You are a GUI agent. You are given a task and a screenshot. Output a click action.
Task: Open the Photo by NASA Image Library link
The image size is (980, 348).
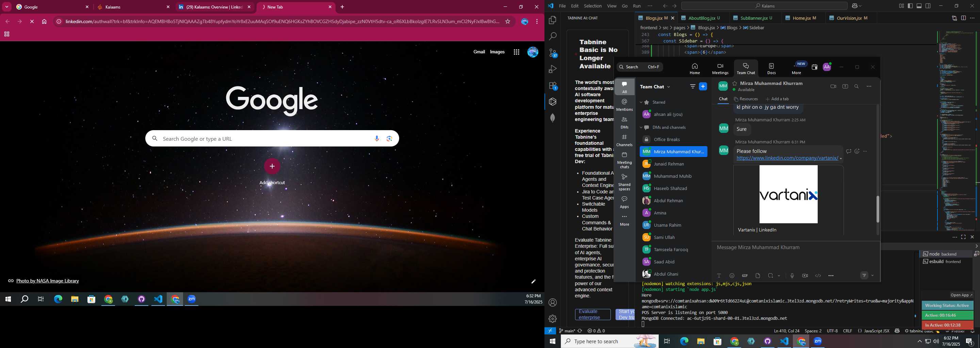point(48,281)
